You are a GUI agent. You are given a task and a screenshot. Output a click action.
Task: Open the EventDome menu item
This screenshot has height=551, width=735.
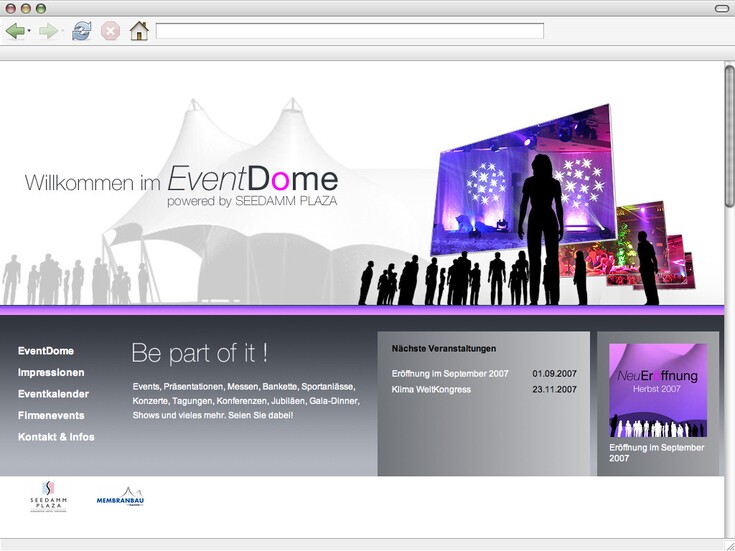pyautogui.click(x=46, y=351)
